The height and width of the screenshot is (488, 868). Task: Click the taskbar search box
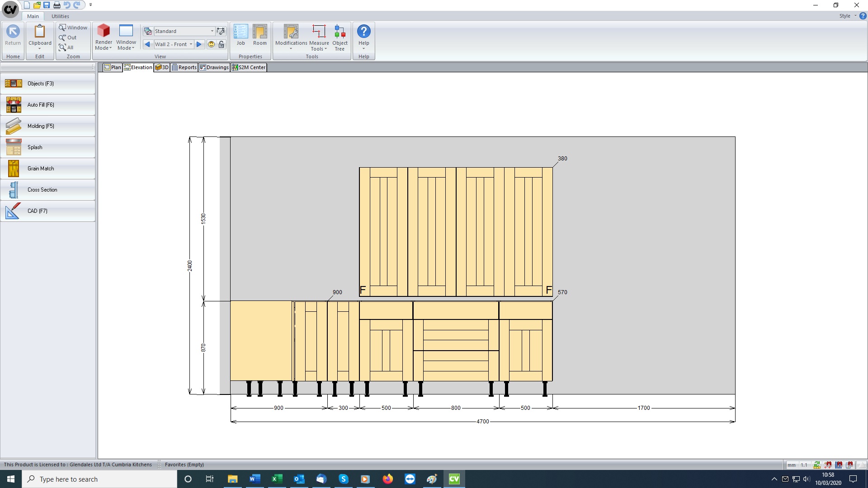(99, 479)
